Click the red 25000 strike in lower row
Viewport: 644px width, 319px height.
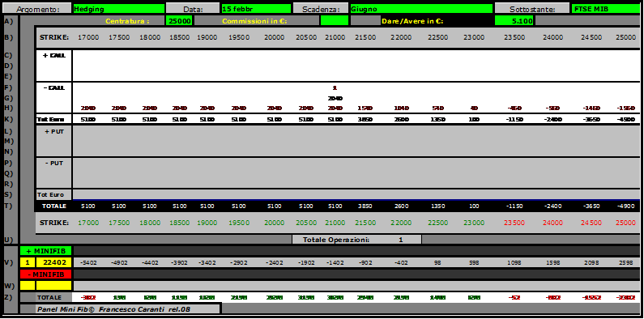[x=626, y=223]
